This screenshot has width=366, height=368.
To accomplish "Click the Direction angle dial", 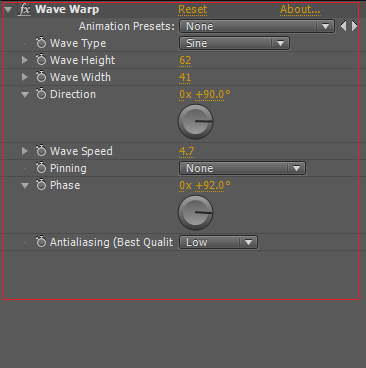I will click(x=196, y=122).
